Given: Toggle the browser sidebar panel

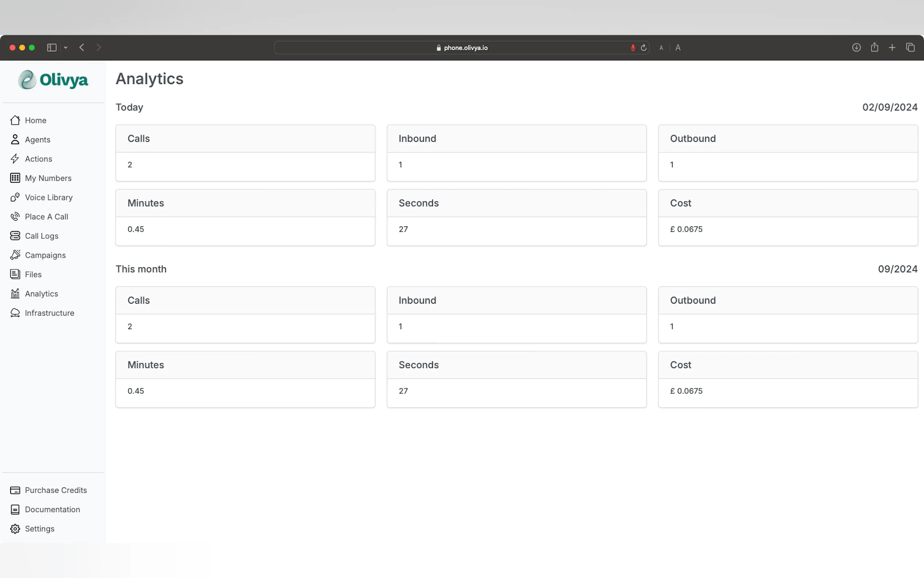Looking at the screenshot, I should tap(52, 48).
